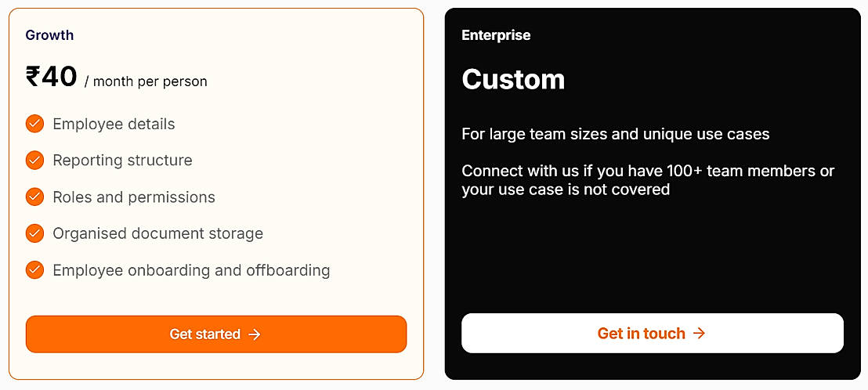Click the "/ month per person" text
Viewport: 868px width, 390px height.
(146, 81)
